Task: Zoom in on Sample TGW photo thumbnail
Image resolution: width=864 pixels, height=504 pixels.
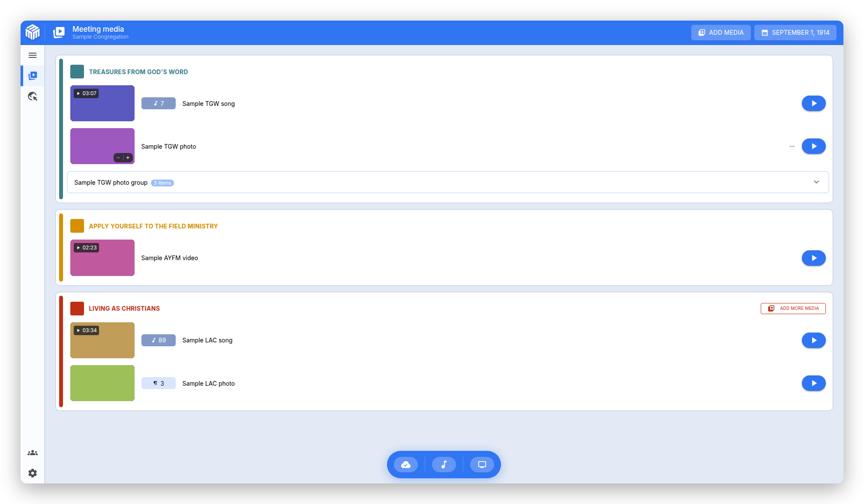Action: [x=128, y=158]
